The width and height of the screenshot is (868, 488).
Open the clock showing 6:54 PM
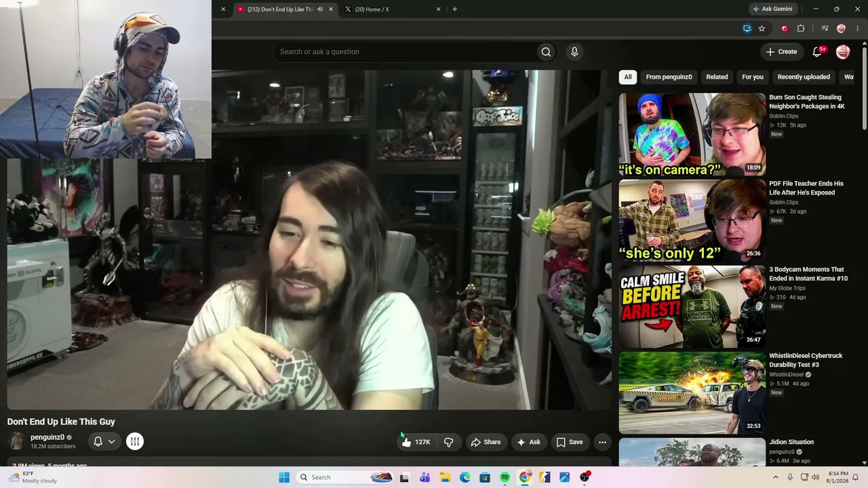click(x=838, y=477)
